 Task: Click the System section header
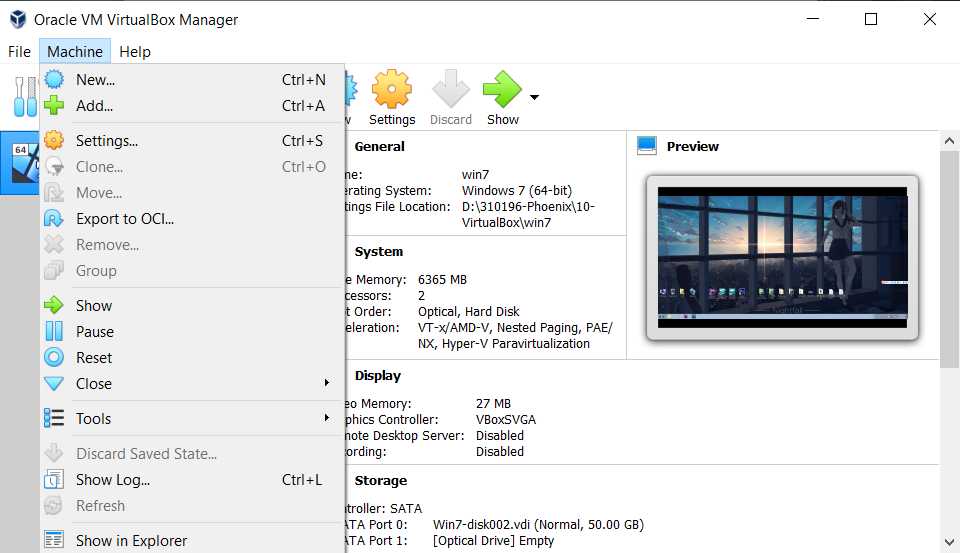[x=378, y=252]
